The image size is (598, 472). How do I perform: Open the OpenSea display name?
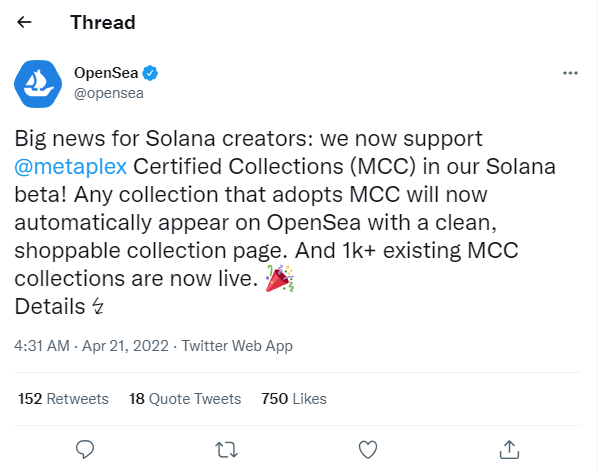(x=106, y=73)
